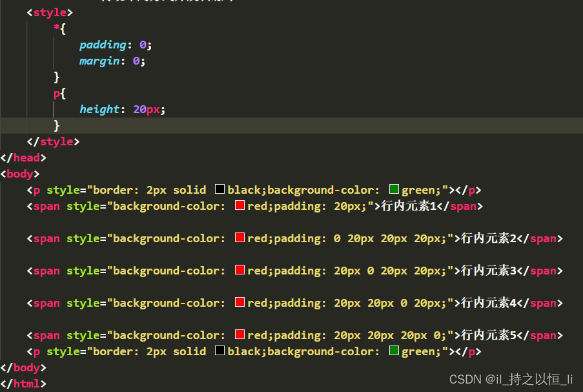The width and height of the screenshot is (583, 392).
Task: Click red swatch on 行内元素1 span line
Action: (240, 205)
